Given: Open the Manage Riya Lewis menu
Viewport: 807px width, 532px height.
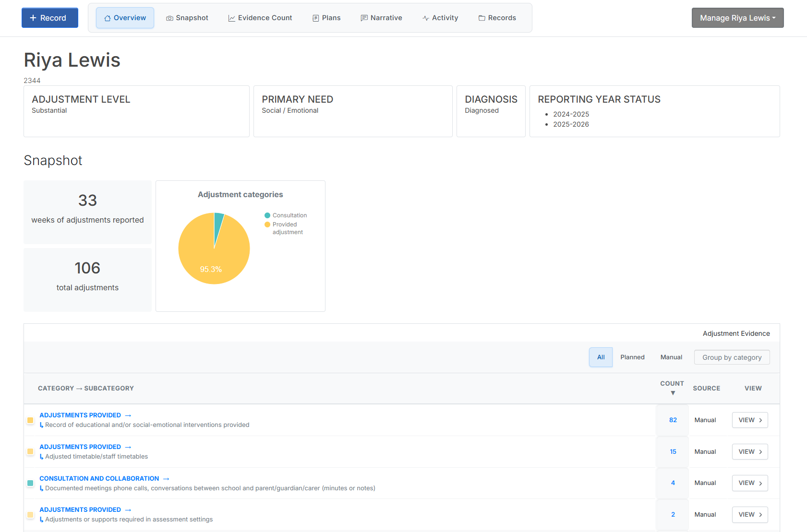Looking at the screenshot, I should (x=737, y=17).
